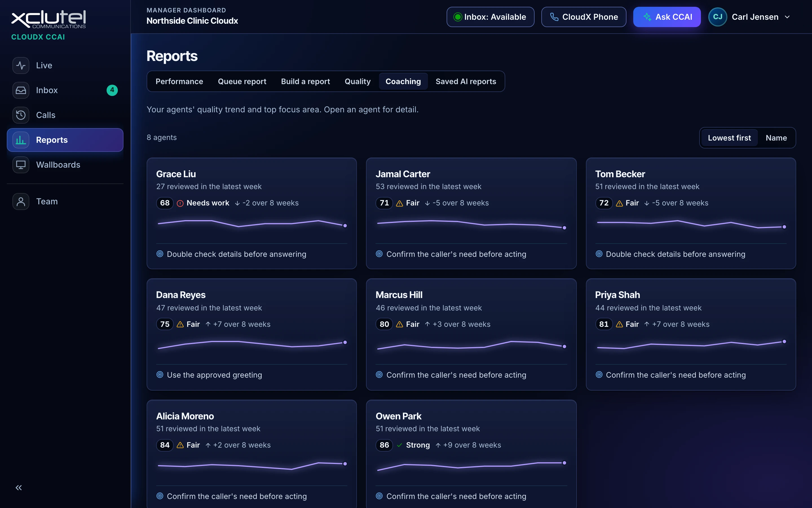The image size is (812, 508).
Task: Click the Reports bar chart icon
Action: pos(21,140)
